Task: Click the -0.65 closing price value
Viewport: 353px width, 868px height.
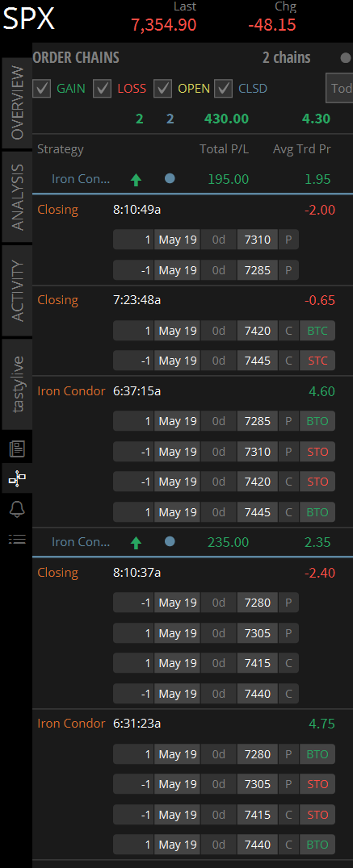Action: click(x=320, y=300)
